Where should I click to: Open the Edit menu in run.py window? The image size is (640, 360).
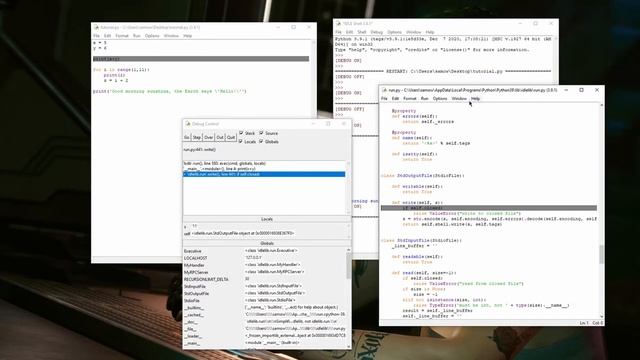point(395,98)
